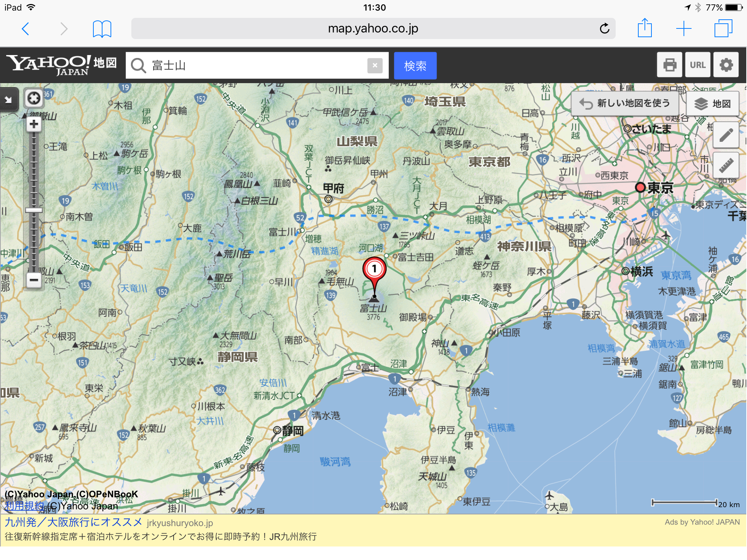This screenshot has width=747, height=560.
Task: Click the print icon button
Action: [670, 65]
